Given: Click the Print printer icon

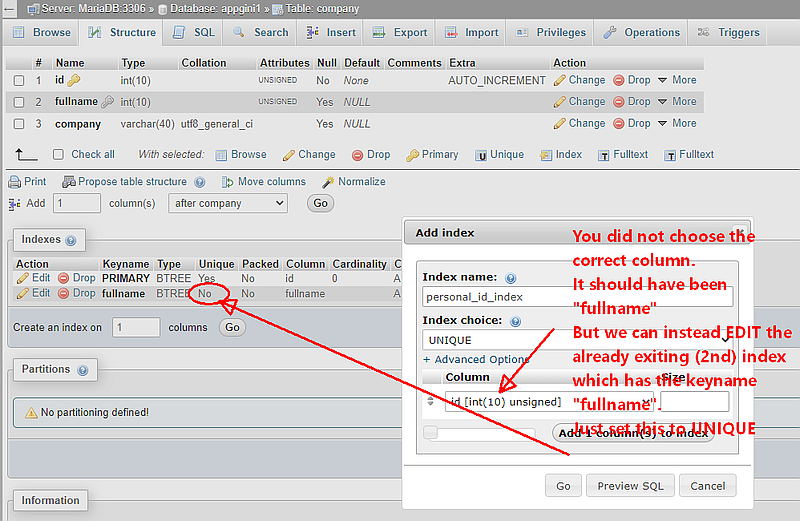Looking at the screenshot, I should (x=15, y=182).
